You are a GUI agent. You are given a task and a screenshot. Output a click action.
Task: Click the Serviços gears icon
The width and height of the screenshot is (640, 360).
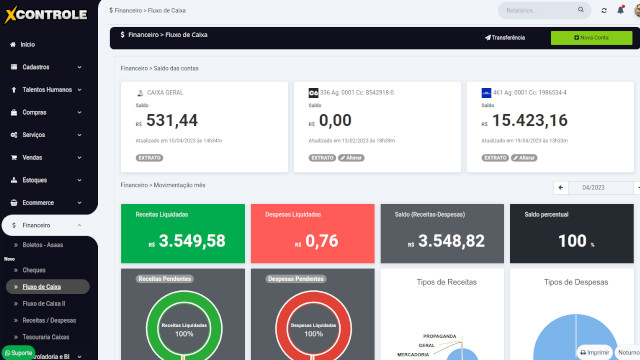tap(14, 135)
